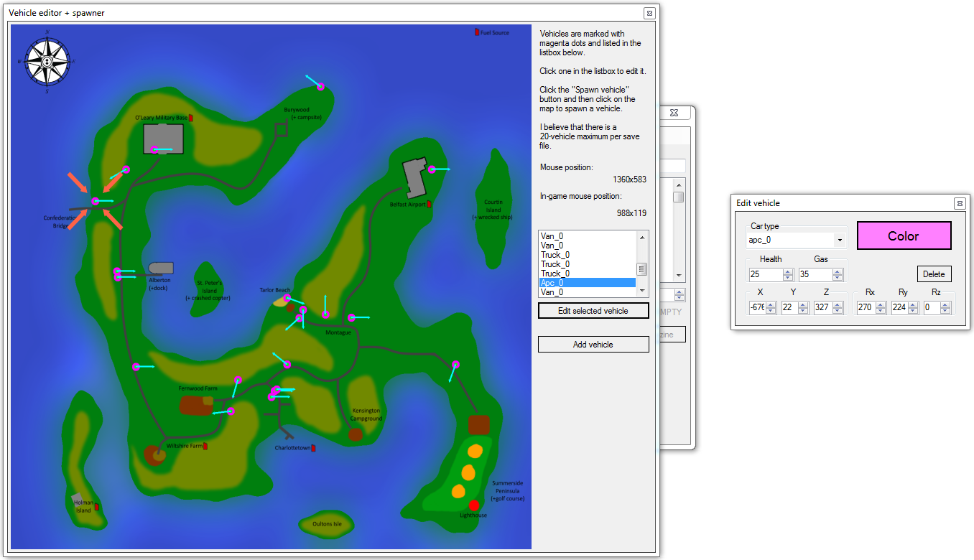Click the compass rose on the map
974x560 pixels.
point(47,62)
